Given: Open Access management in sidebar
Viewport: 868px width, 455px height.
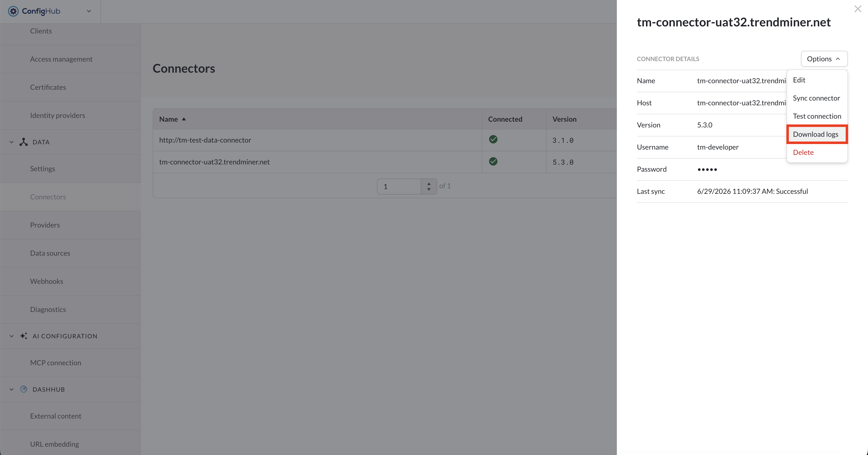Looking at the screenshot, I should pyautogui.click(x=70, y=59).
